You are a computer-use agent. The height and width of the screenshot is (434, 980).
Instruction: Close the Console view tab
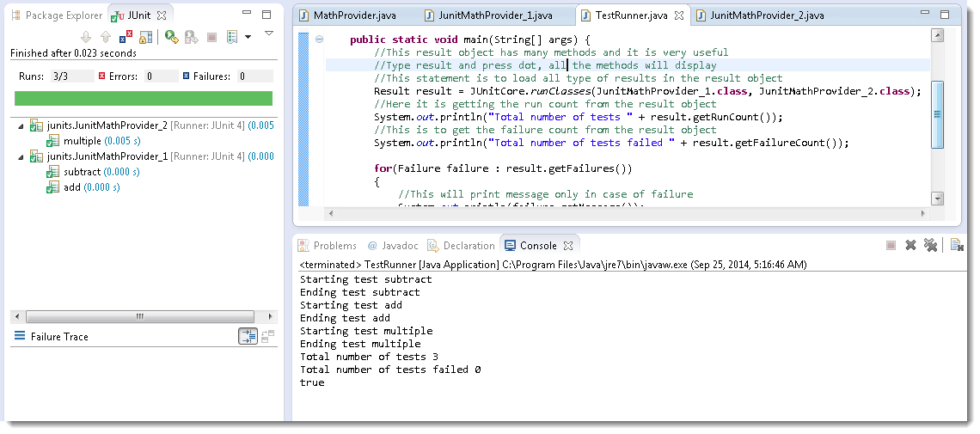click(568, 246)
